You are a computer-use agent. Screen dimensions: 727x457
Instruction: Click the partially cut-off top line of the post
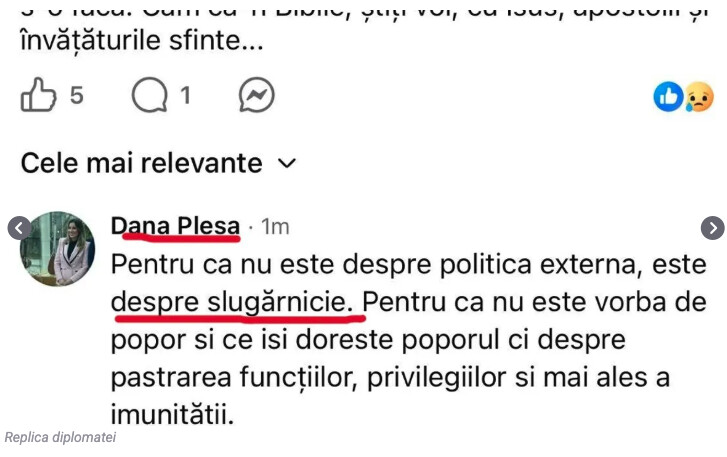tap(363, 8)
